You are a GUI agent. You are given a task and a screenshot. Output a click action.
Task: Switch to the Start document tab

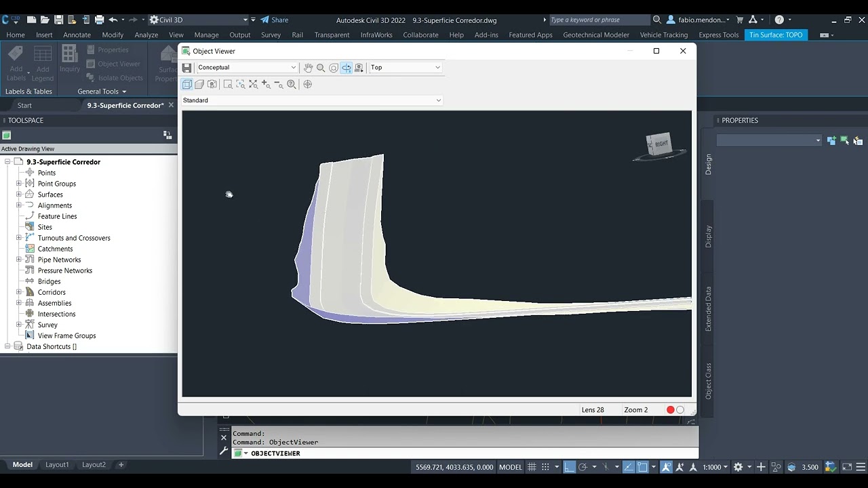point(24,106)
